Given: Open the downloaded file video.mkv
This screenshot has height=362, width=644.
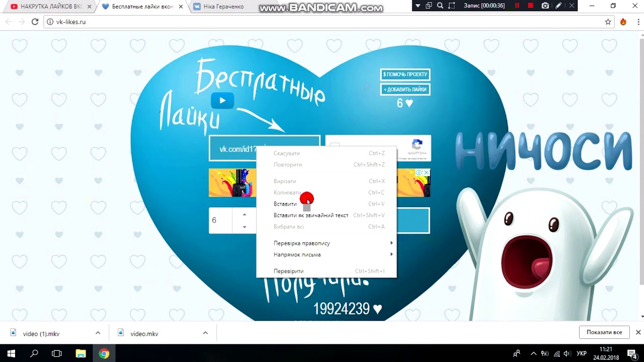Looking at the screenshot, I should (144, 334).
